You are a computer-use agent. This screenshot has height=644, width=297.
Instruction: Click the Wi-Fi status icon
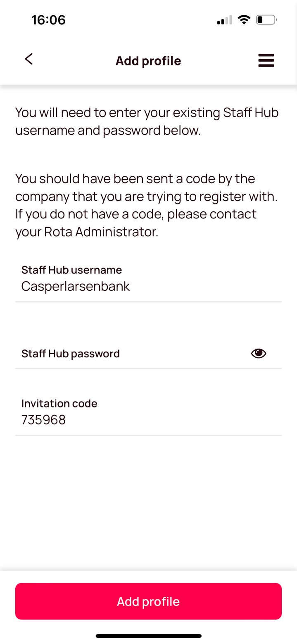pyautogui.click(x=244, y=19)
